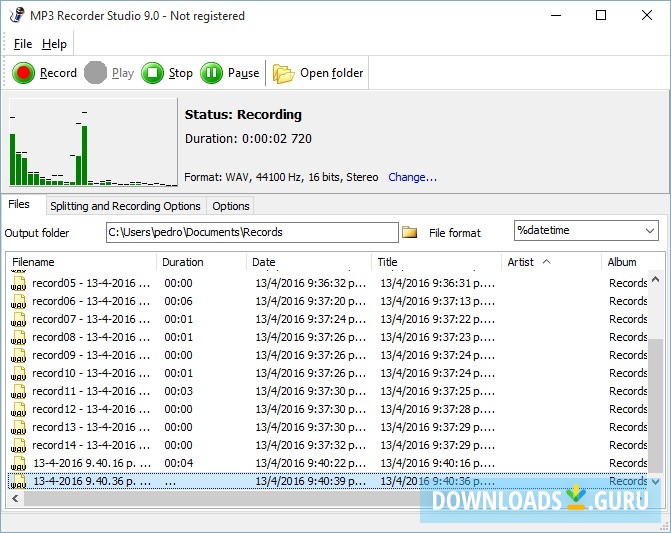Minimize the MP3 Recorder Studio window

click(556, 15)
